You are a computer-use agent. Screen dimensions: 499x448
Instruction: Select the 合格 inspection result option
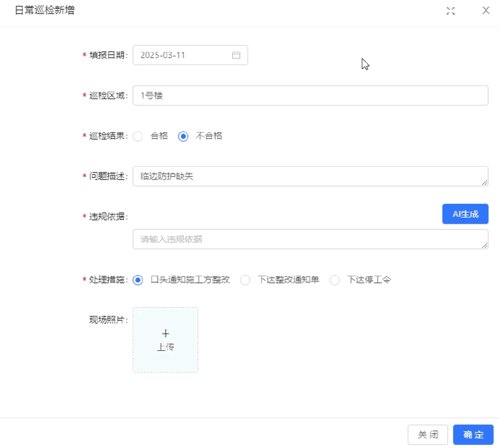(x=138, y=136)
